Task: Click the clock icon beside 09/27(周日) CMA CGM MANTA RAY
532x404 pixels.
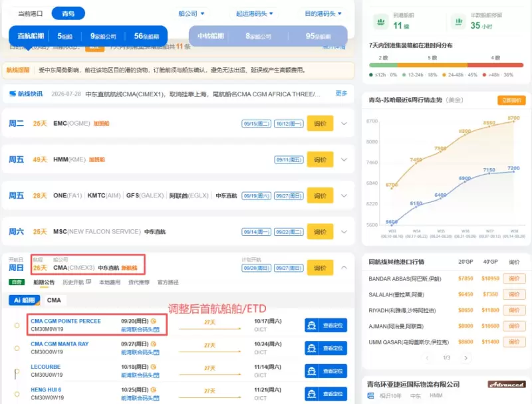Action: pos(154,344)
